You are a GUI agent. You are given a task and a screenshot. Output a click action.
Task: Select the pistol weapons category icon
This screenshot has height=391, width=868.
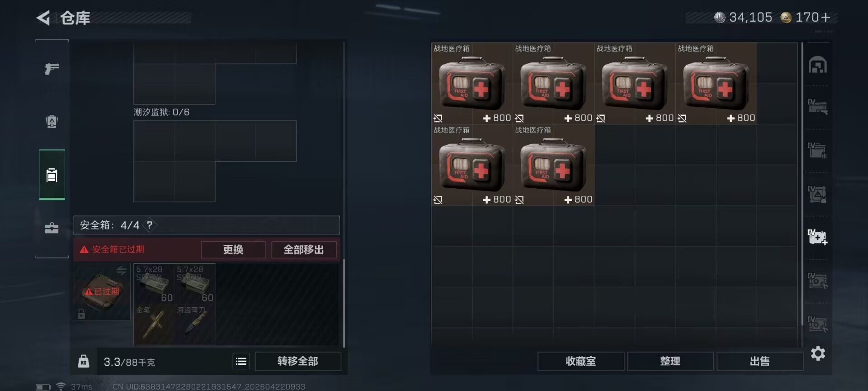[52, 69]
